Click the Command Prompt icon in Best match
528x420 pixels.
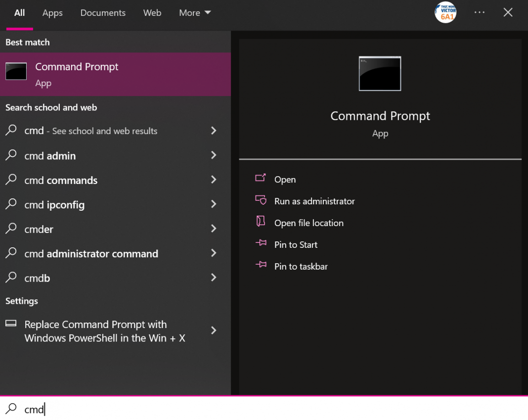pyautogui.click(x=16, y=72)
